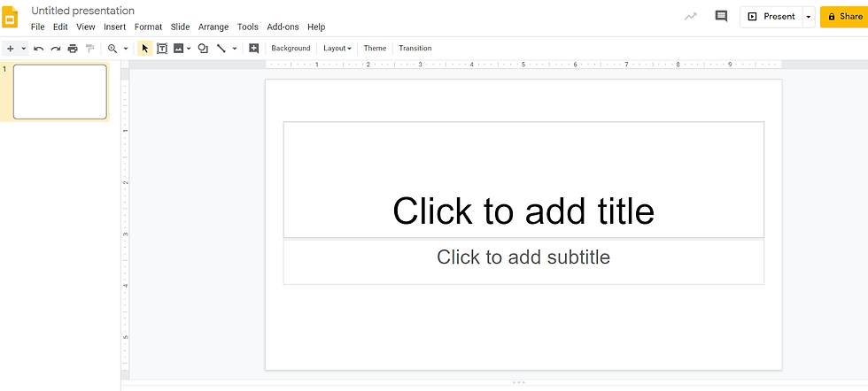Open the Tools menu

247,27
